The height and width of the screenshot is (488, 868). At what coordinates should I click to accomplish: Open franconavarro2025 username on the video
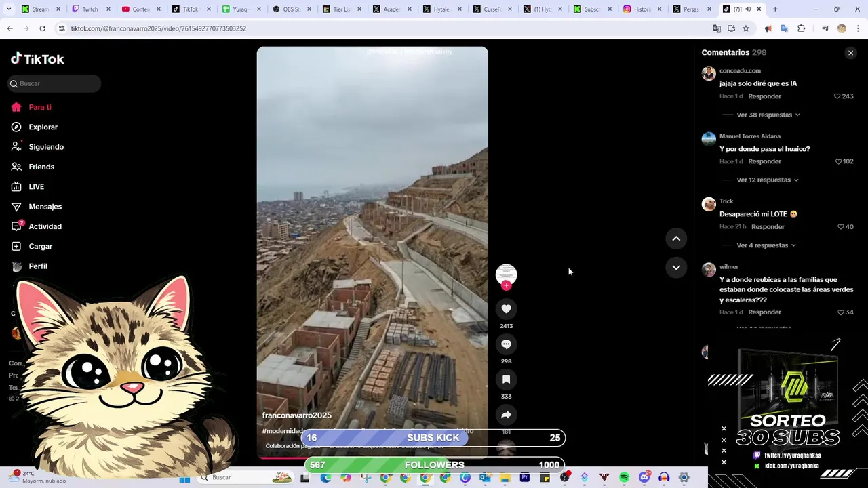tap(297, 415)
